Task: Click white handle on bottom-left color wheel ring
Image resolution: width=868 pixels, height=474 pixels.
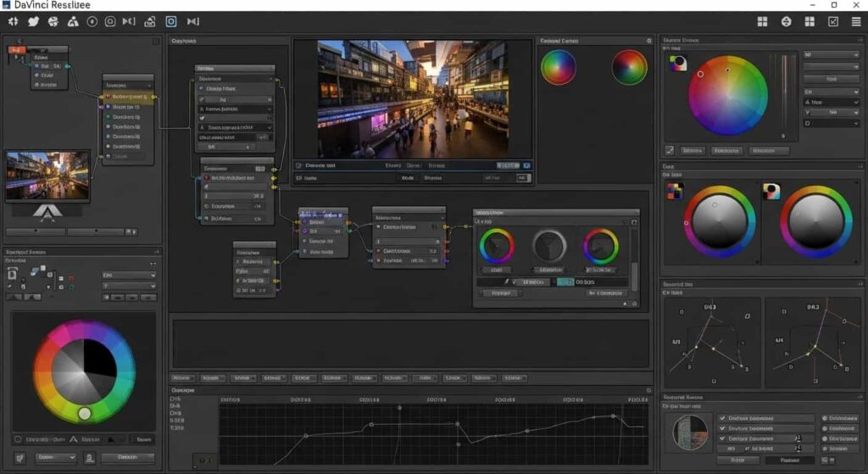Action: tap(84, 413)
